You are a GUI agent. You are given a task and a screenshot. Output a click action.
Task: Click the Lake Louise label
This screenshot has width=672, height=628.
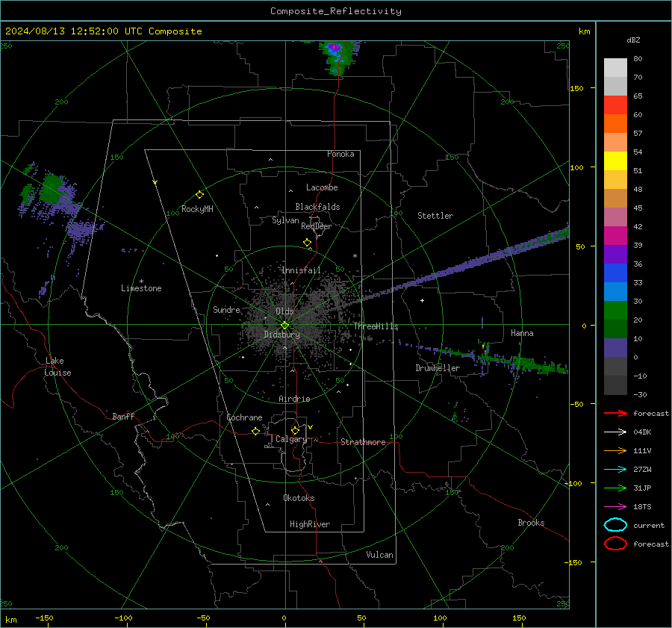click(57, 367)
